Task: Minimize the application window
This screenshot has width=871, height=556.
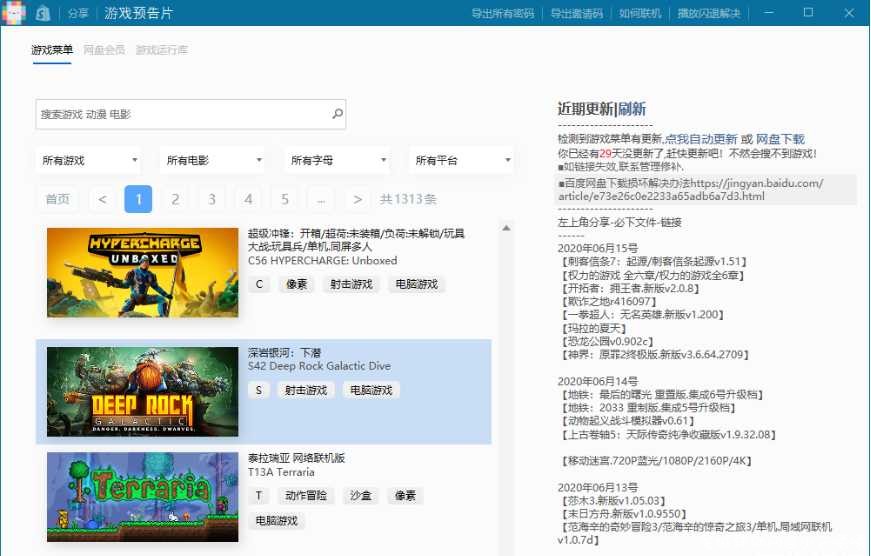Action: (x=769, y=12)
